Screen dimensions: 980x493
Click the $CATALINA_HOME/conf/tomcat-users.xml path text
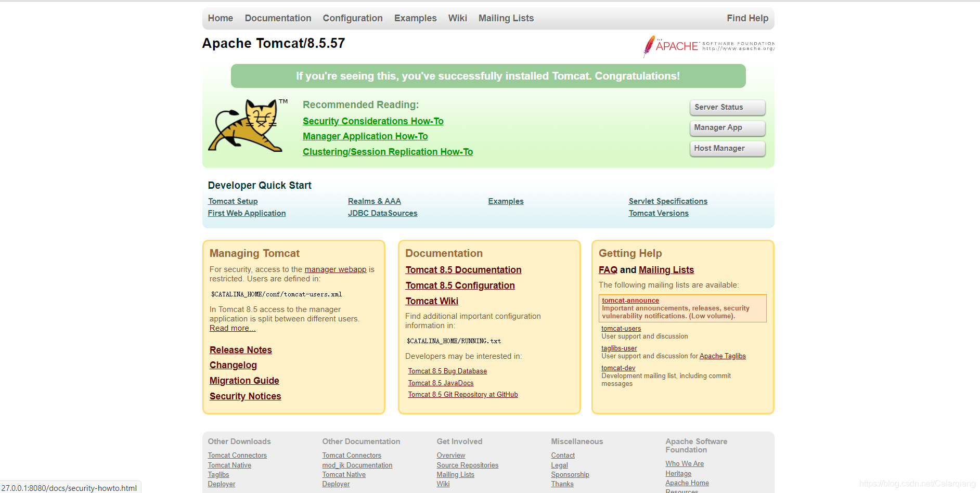tap(276, 294)
